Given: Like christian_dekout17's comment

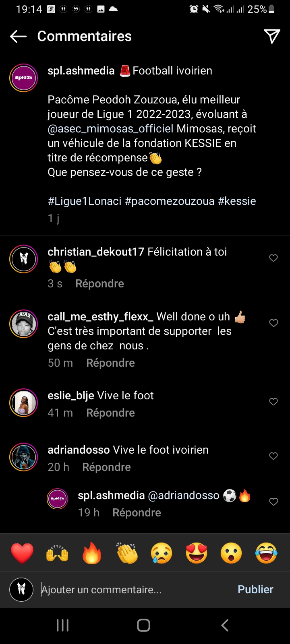Looking at the screenshot, I should tap(273, 258).
